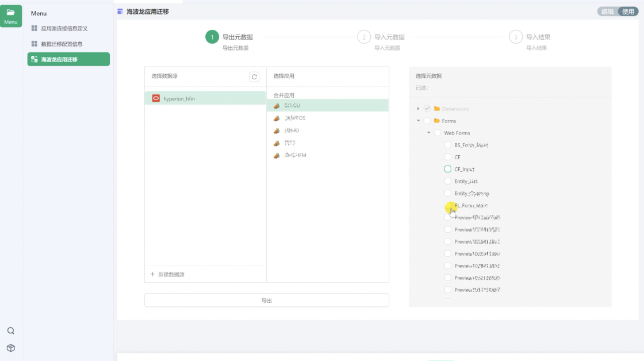Click the icon of the application ending in HFM
Screen dimensions: 644x361
coord(277,155)
